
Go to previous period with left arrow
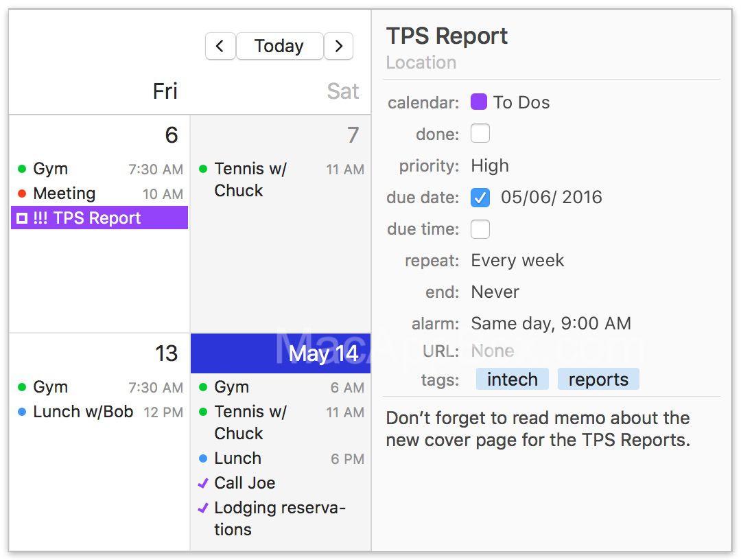[x=220, y=46]
